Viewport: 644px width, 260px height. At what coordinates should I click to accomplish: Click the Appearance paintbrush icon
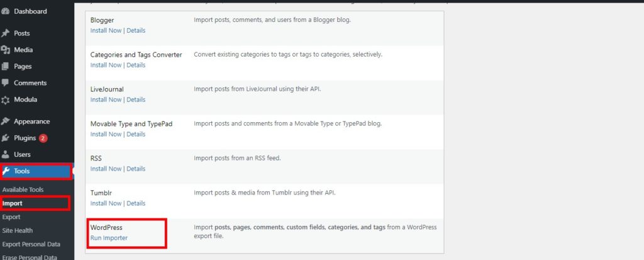pos(6,122)
